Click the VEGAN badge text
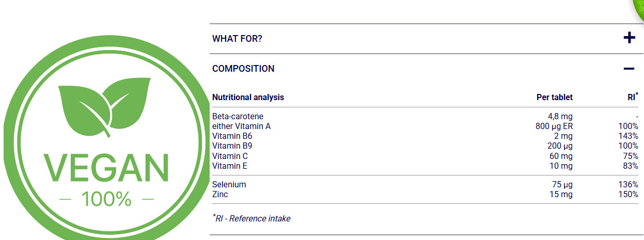644x240 pixels. 106,167
